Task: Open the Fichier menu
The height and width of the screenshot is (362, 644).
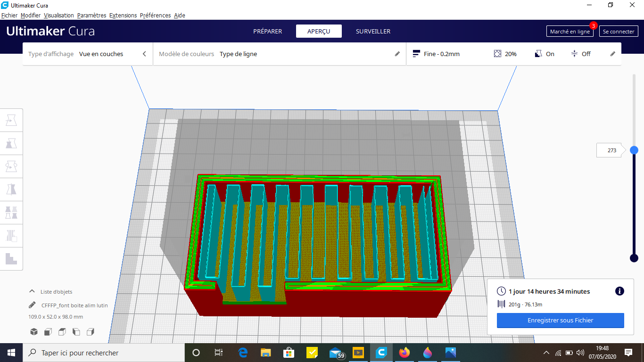Action: 9,15
